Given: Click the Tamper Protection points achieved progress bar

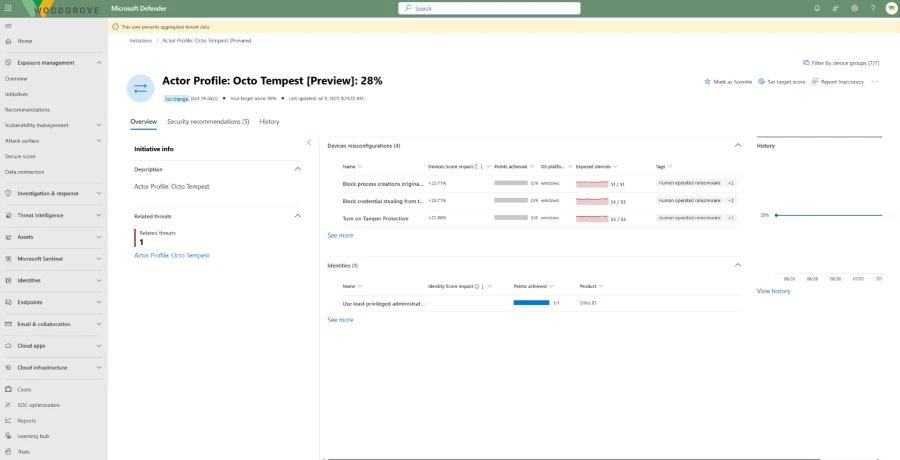Looking at the screenshot, I should (511, 217).
